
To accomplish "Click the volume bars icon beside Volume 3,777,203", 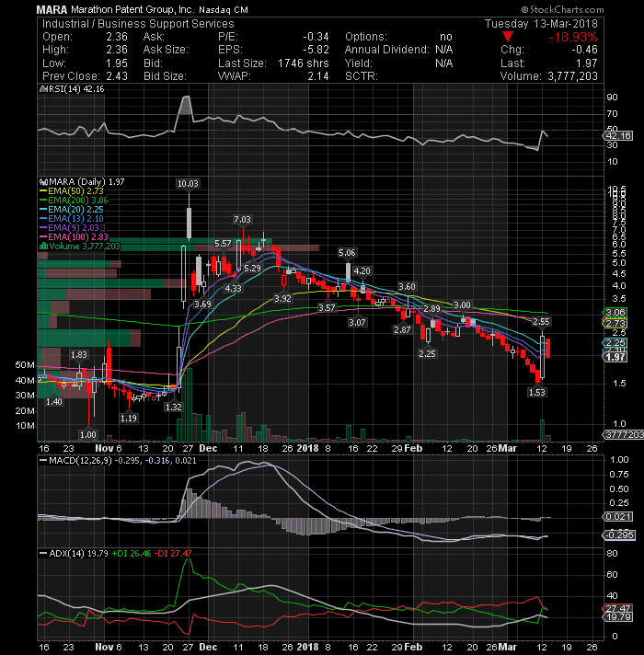I will point(43,247).
